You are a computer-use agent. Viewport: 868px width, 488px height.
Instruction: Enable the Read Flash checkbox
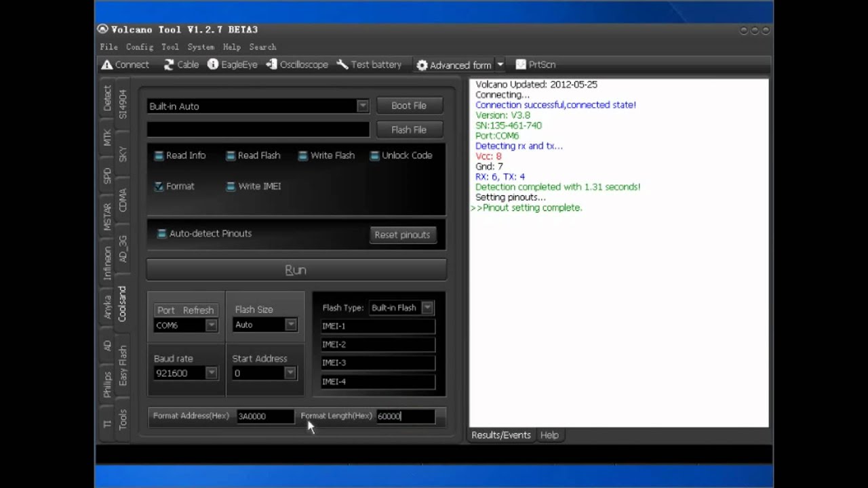pos(231,156)
